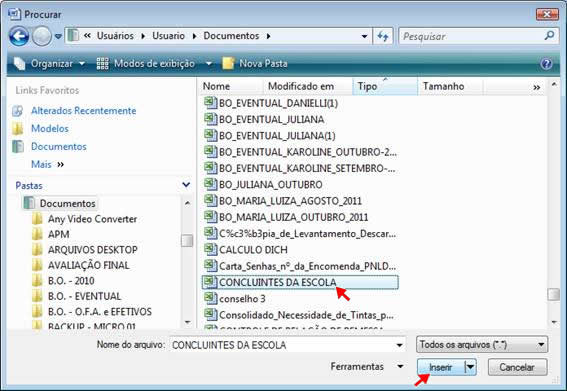Open the Nome do arquivo dropdown arrow

tap(400, 345)
